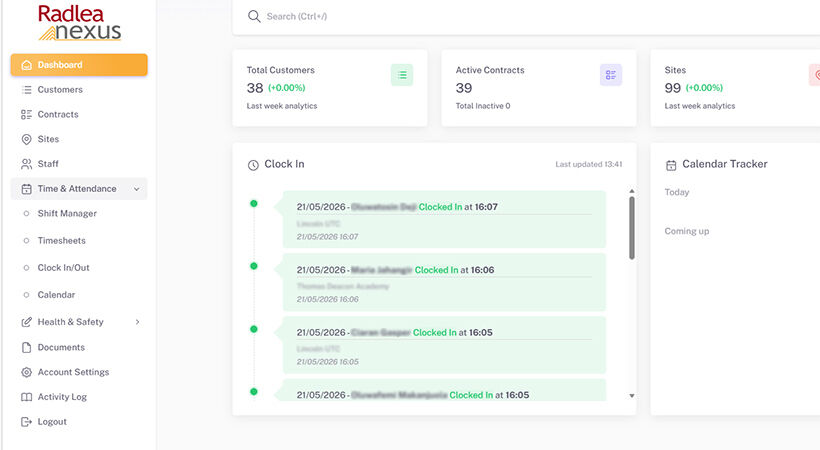Viewport: 820px width, 450px height.
Task: Click green dot for 16:06 clock-in
Action: tap(254, 266)
